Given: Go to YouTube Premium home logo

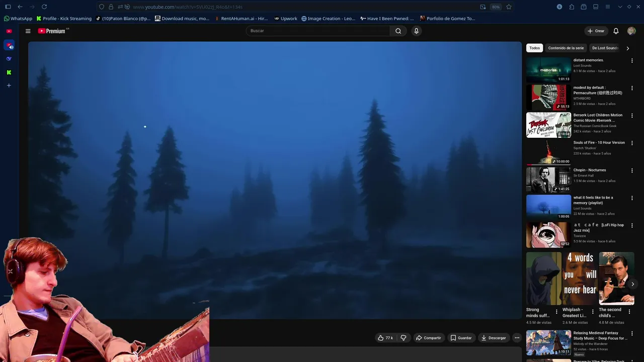Looking at the screenshot, I should click(x=52, y=31).
